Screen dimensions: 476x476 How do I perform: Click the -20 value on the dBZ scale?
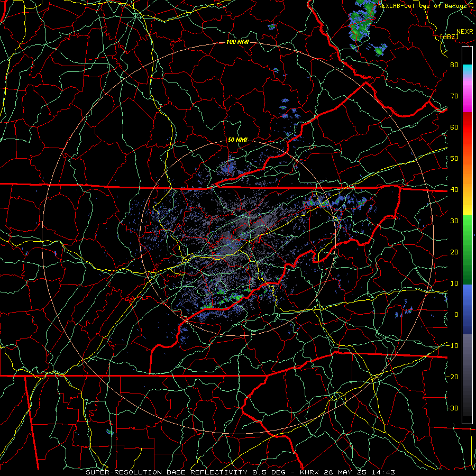(452, 377)
